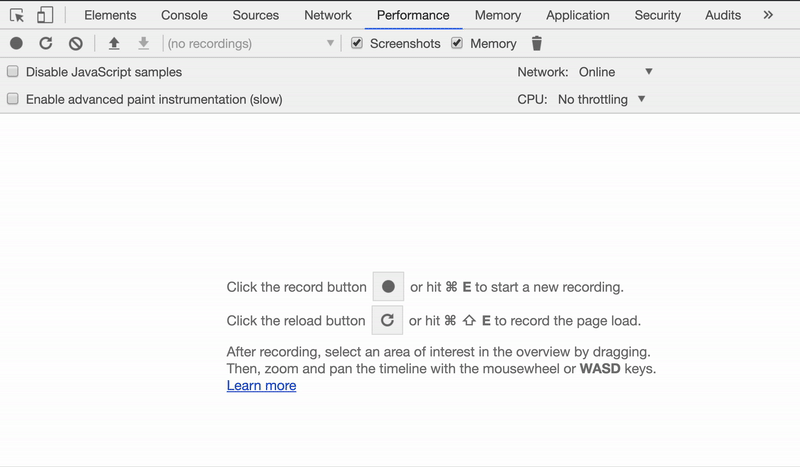Toggle the device toolbar icon
The image size is (800, 467).
[x=45, y=15]
